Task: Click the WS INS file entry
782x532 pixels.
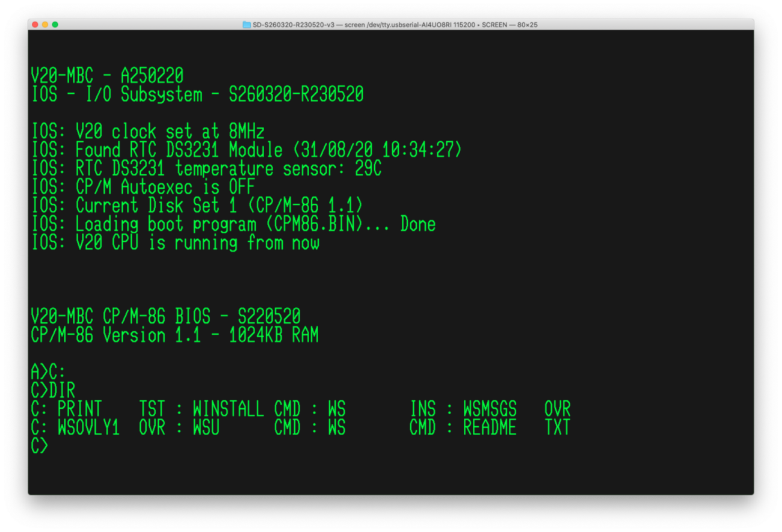Action: 382,409
